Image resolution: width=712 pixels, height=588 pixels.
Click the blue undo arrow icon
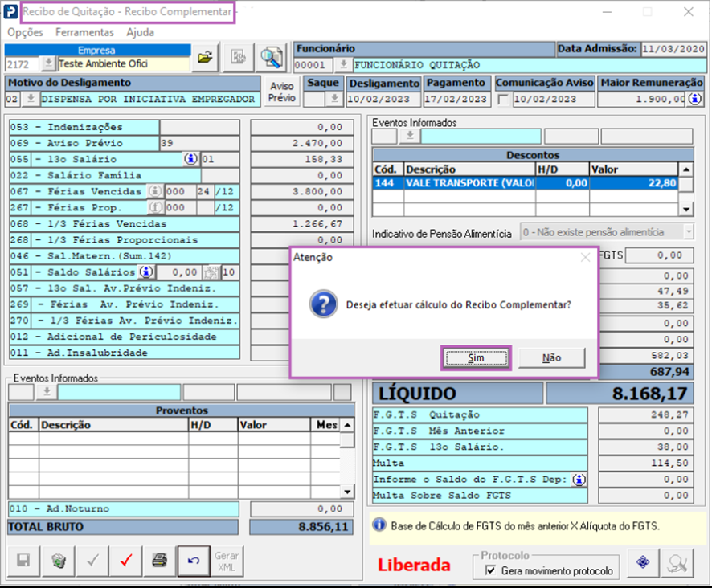pyautogui.click(x=193, y=561)
